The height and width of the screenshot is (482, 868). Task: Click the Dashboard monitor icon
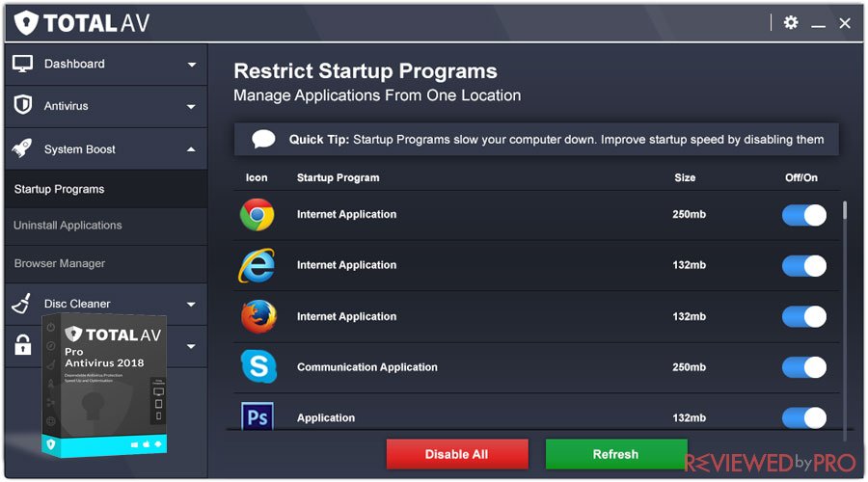(23, 65)
